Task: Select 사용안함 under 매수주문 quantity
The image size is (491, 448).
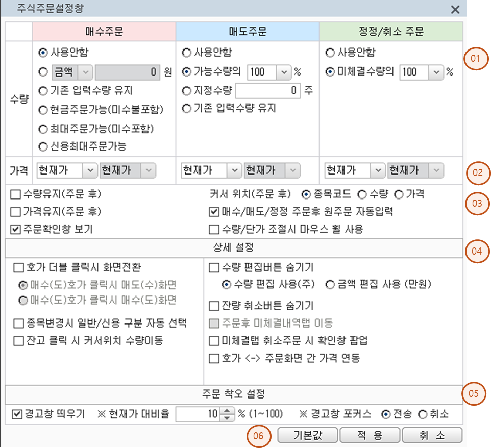Action: (43, 53)
